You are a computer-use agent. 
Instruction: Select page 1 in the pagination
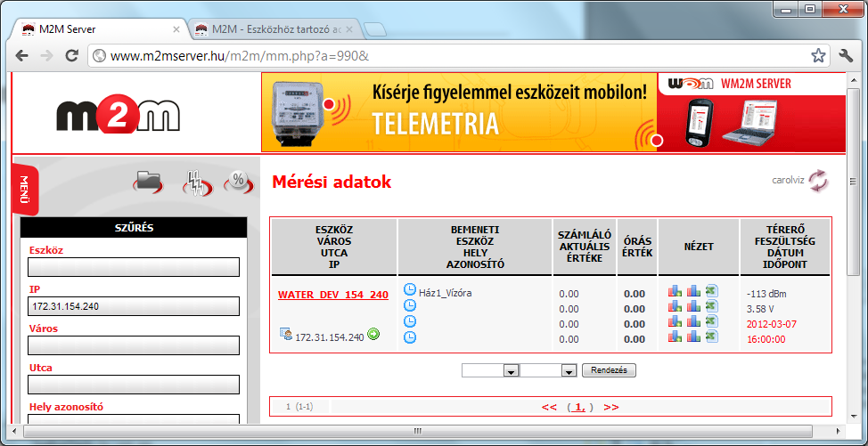click(x=579, y=408)
